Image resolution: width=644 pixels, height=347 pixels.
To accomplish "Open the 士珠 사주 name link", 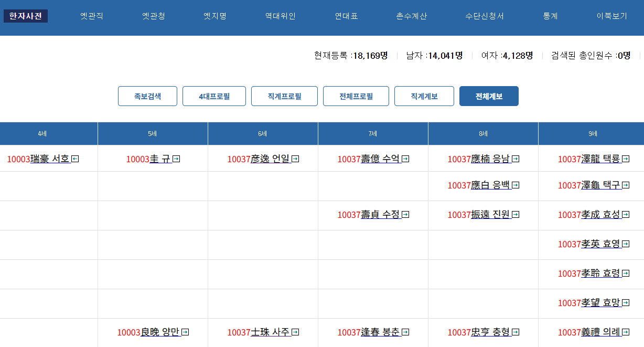I will (271, 332).
